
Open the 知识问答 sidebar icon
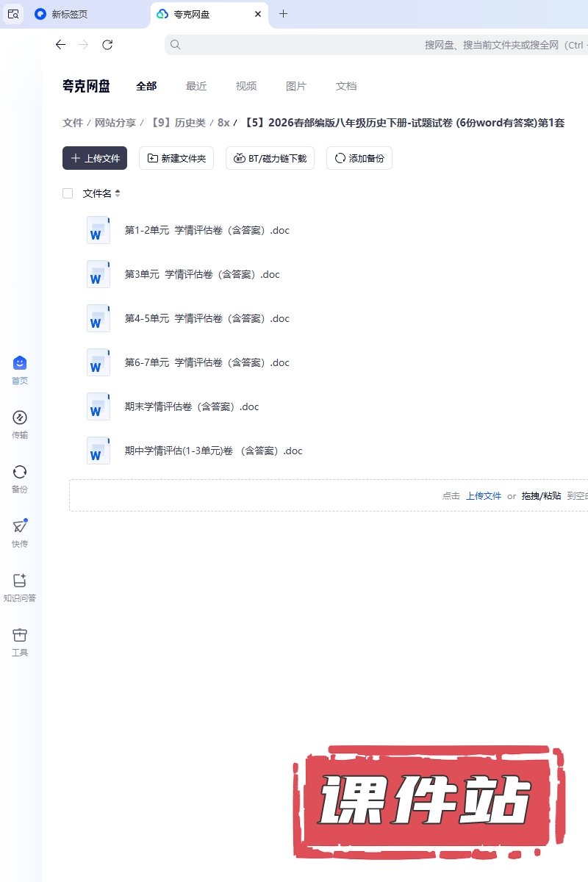20,587
